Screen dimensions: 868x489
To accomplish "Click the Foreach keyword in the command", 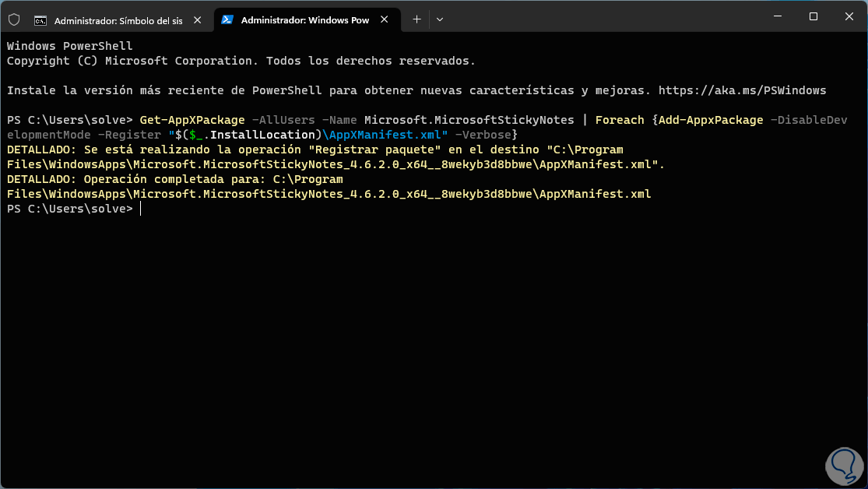I will point(620,120).
